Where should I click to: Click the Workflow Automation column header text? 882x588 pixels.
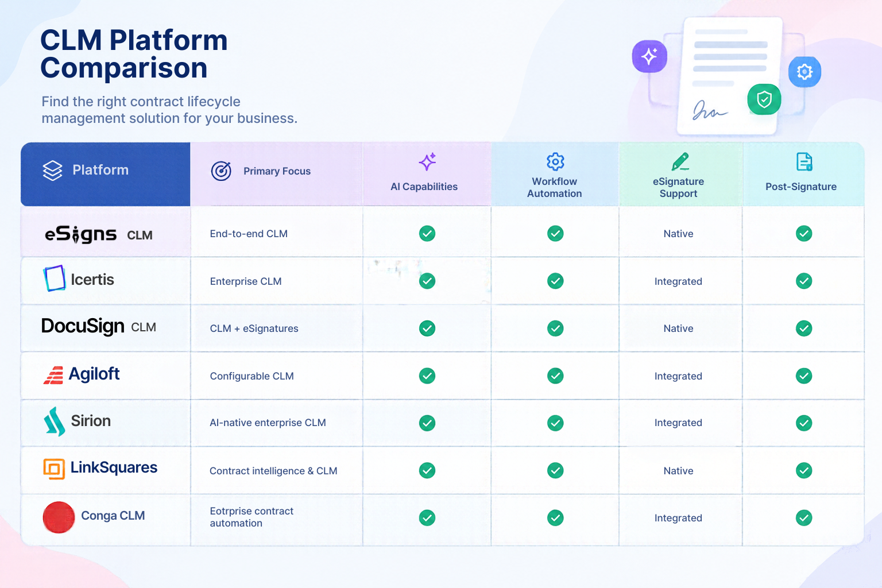(555, 187)
